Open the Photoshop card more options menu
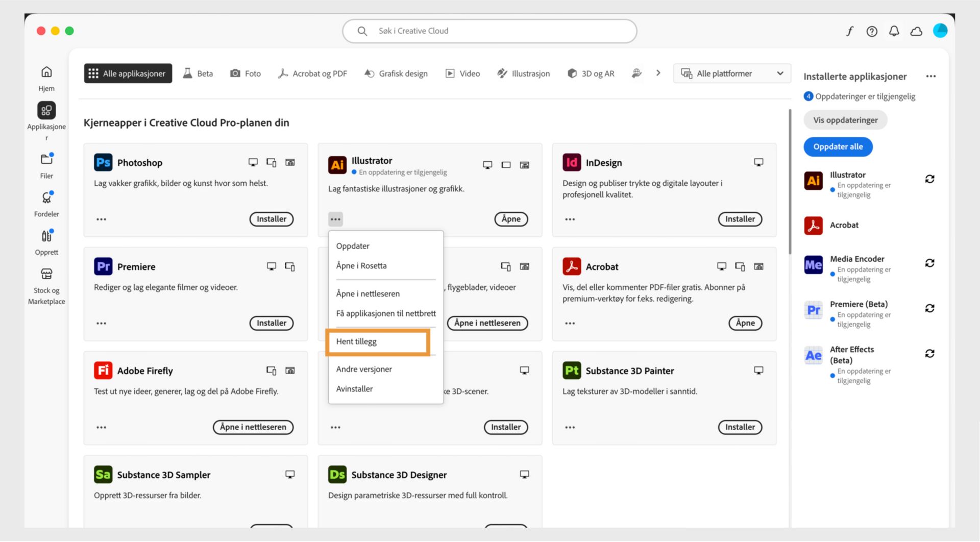Screen dimensions: 980x542 click(101, 219)
